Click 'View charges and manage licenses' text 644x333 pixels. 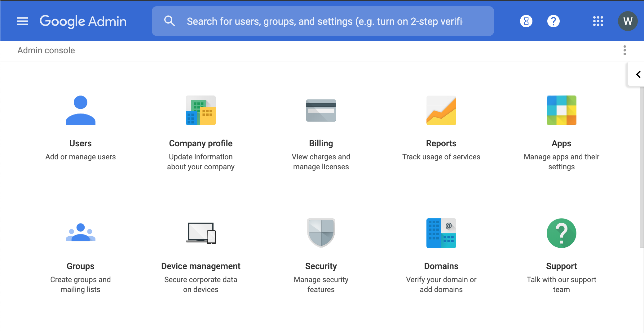point(321,162)
